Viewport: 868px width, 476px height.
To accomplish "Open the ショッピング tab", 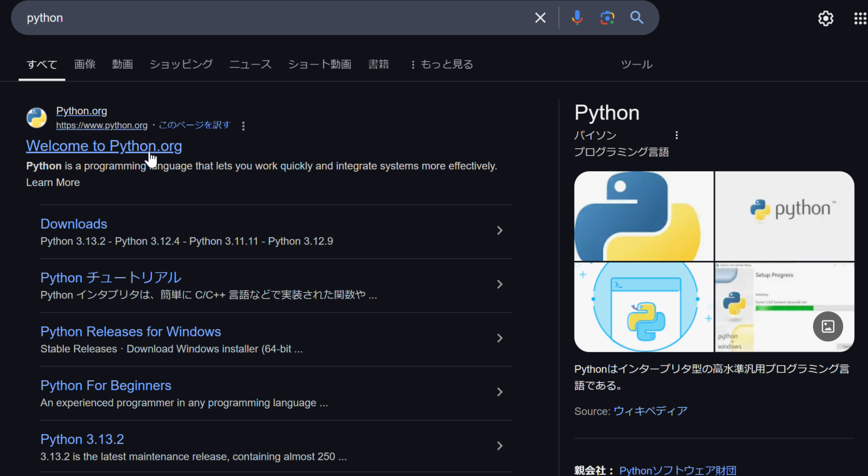I will click(181, 64).
